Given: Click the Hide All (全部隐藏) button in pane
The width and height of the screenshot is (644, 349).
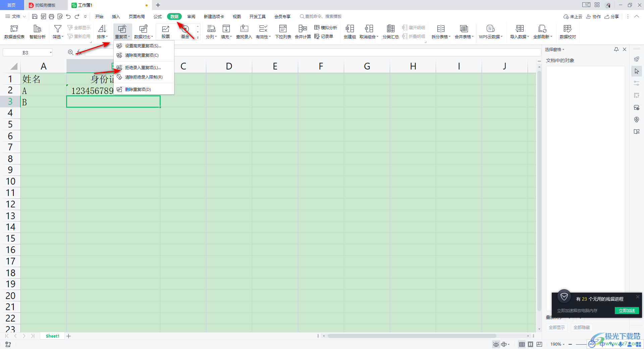Looking at the screenshot, I should tap(582, 327).
